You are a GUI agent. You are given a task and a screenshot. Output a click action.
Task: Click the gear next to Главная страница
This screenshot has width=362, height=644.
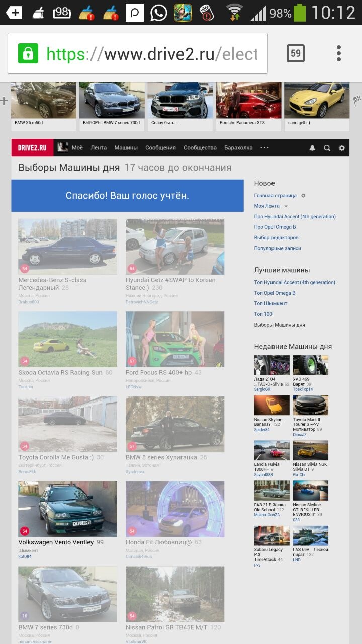pos(303,196)
